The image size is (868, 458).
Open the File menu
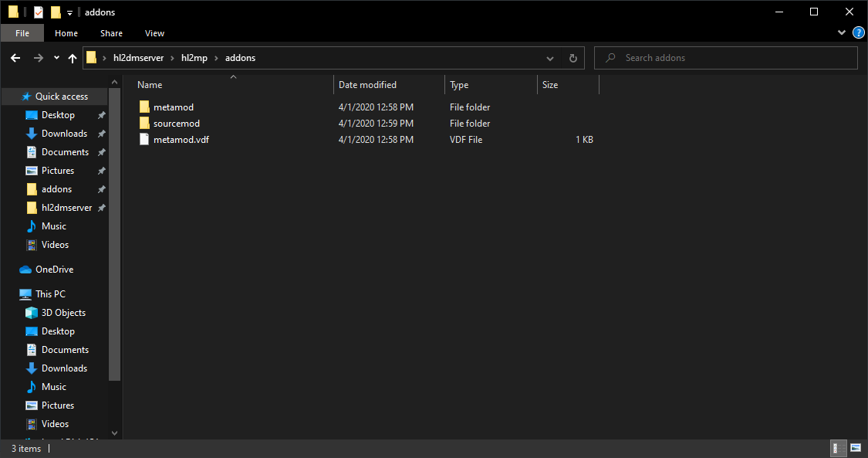(22, 33)
